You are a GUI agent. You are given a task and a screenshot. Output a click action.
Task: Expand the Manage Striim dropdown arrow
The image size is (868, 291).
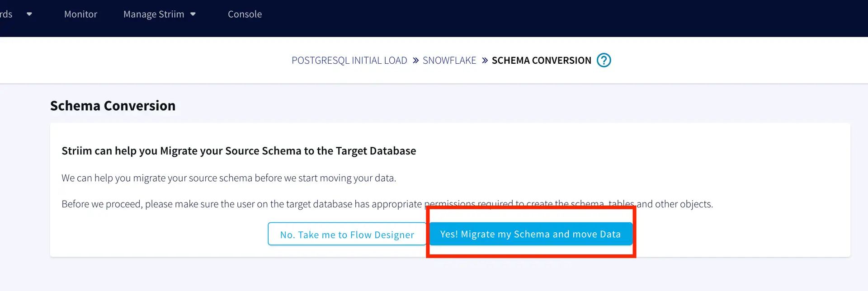pos(193,14)
